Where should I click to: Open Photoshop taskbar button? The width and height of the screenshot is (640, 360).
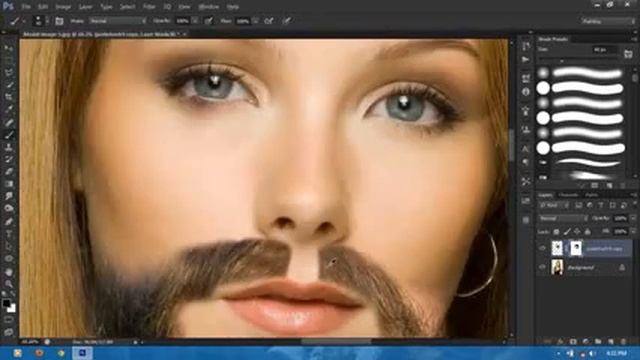click(82, 353)
